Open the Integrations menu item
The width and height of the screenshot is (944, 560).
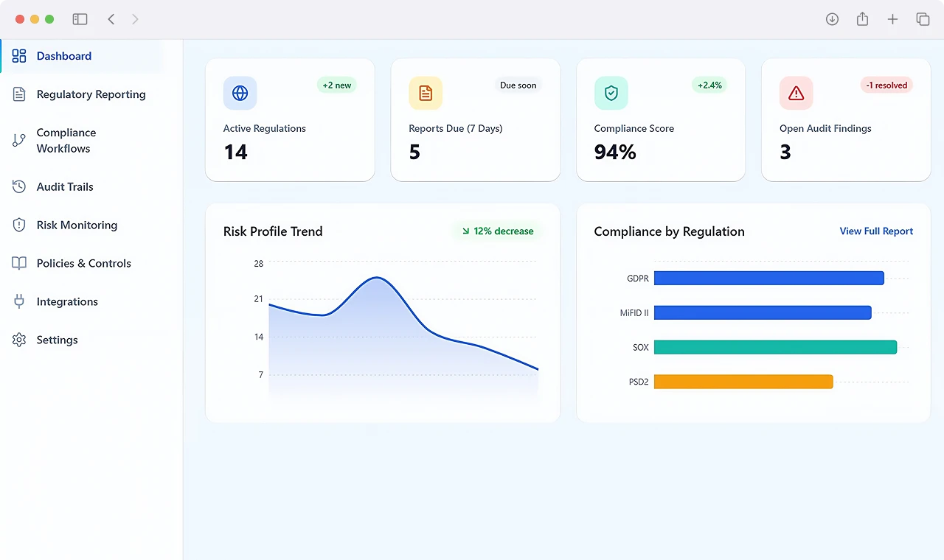(x=67, y=301)
